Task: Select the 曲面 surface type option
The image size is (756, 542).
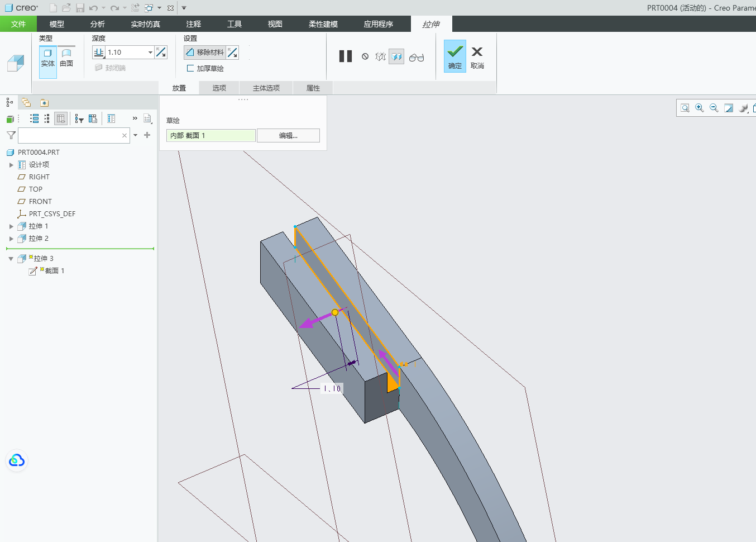Action: (66, 58)
